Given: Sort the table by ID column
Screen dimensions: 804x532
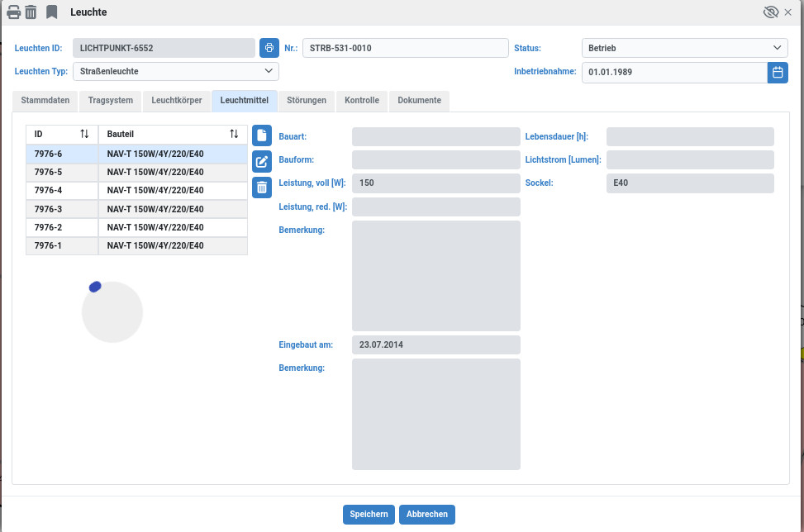Looking at the screenshot, I should coord(84,134).
